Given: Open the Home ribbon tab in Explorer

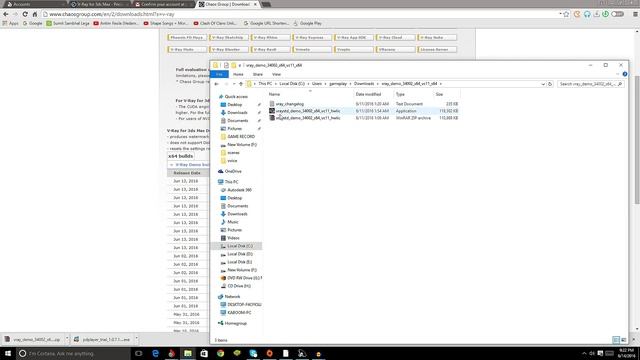Looking at the screenshot, I should click(x=238, y=74).
